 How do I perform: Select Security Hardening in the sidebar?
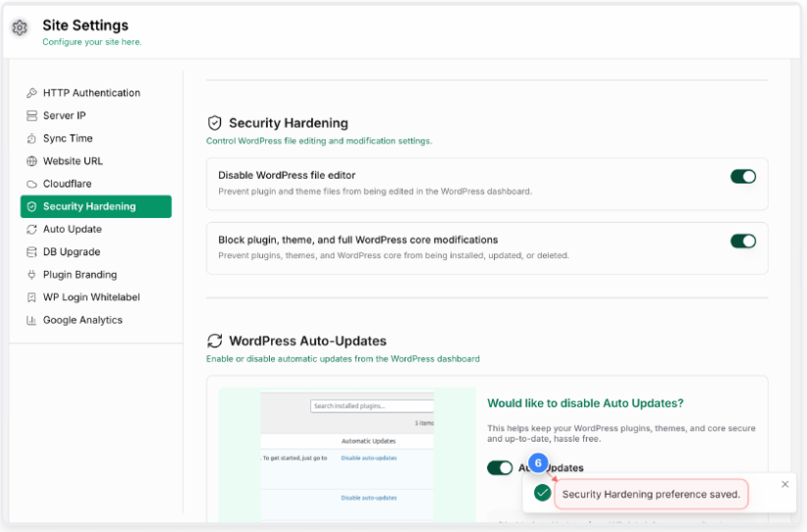[x=96, y=206]
